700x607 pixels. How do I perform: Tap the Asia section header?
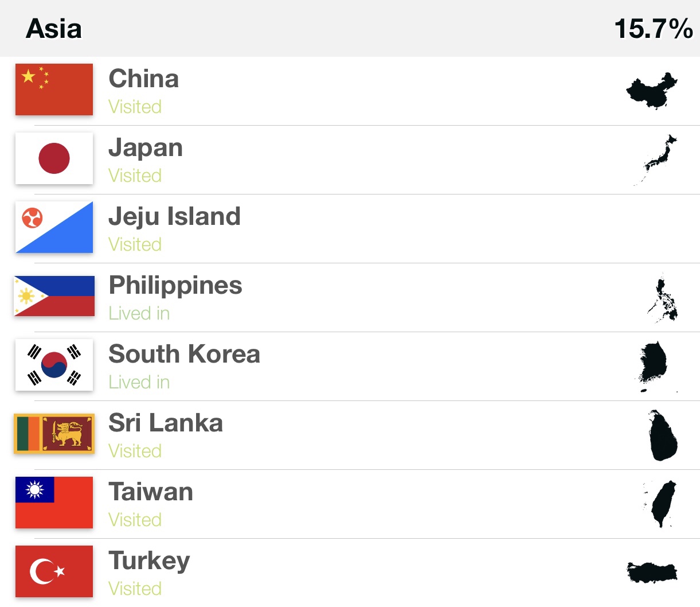54,29
